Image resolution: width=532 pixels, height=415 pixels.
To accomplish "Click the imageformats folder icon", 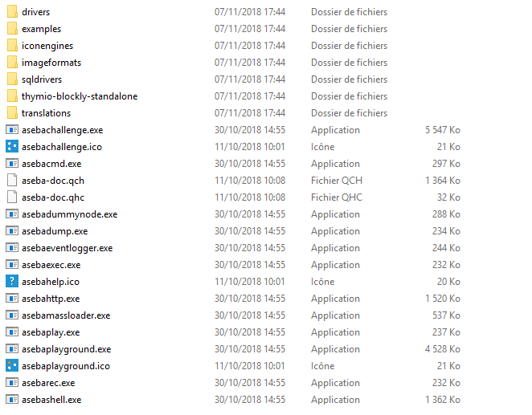I will (x=12, y=63).
